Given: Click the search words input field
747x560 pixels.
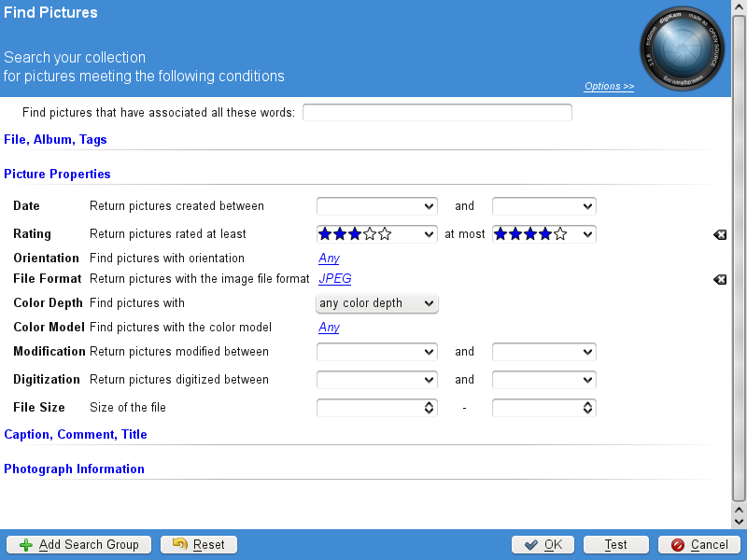Looking at the screenshot, I should click(x=436, y=112).
